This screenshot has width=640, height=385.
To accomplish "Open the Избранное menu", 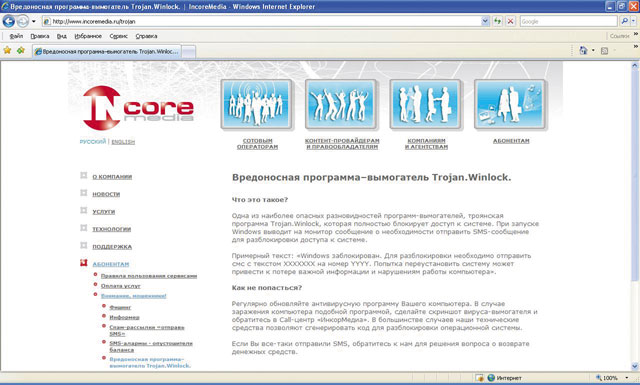I will coord(88,36).
